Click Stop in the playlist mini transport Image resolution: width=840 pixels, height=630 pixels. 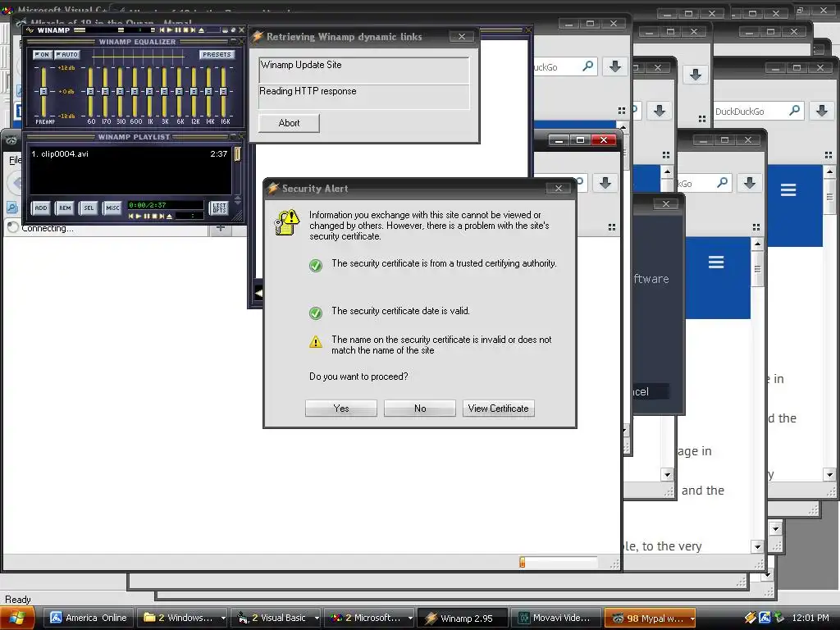pos(155,216)
